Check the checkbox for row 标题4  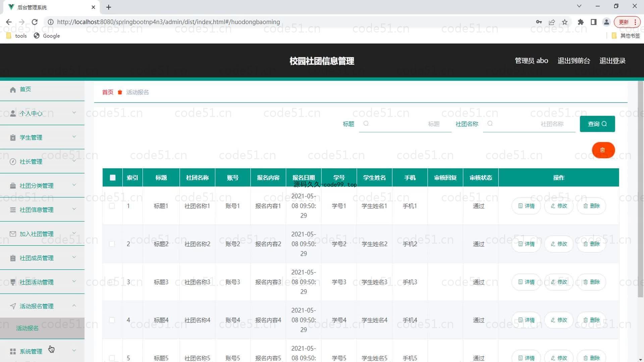point(112,320)
